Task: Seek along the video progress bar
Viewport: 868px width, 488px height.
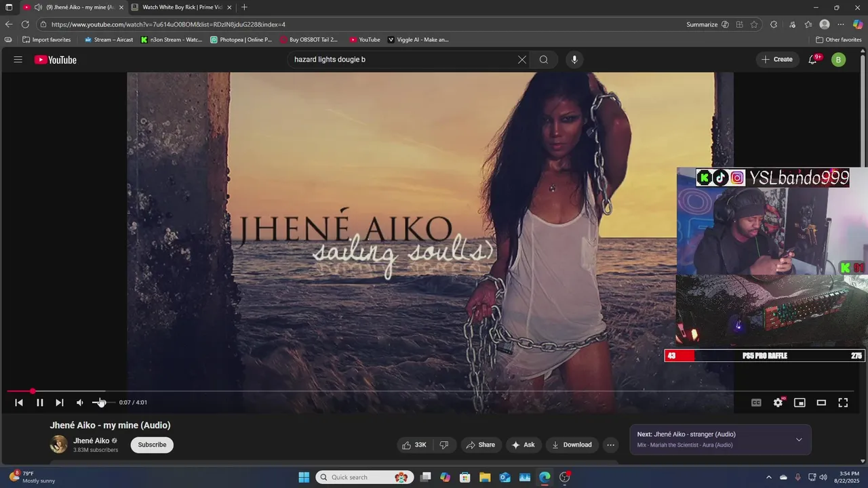Action: (x=431, y=391)
